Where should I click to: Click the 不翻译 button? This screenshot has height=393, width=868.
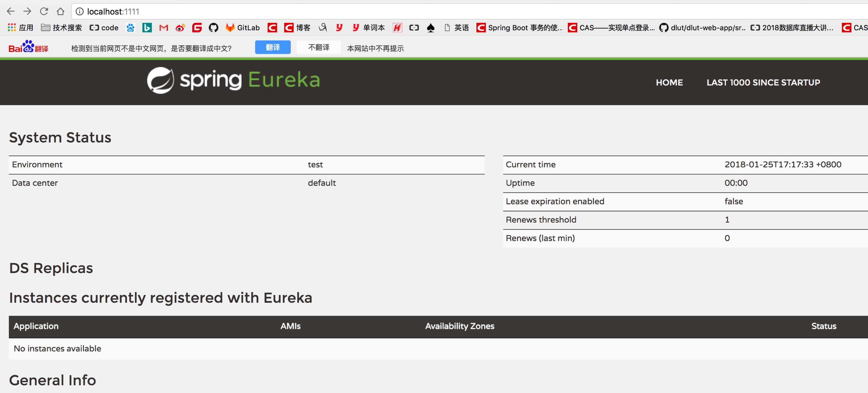tap(318, 48)
